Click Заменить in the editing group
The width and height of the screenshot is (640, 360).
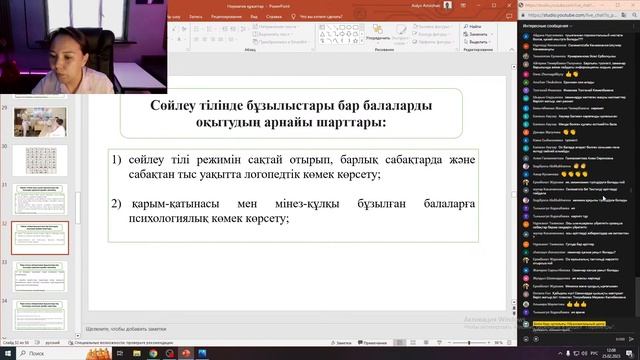pos(478,34)
